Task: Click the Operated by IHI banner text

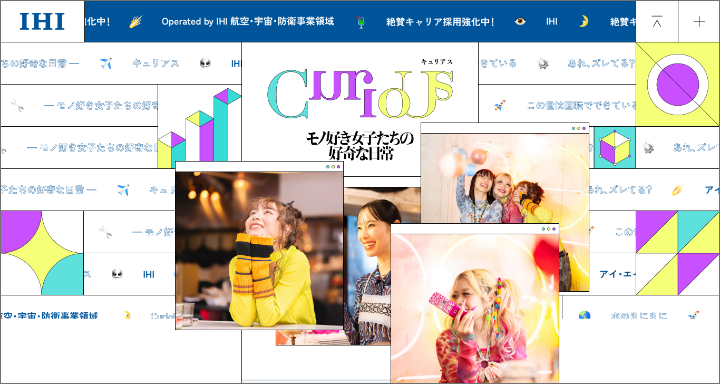Action: 248,22
